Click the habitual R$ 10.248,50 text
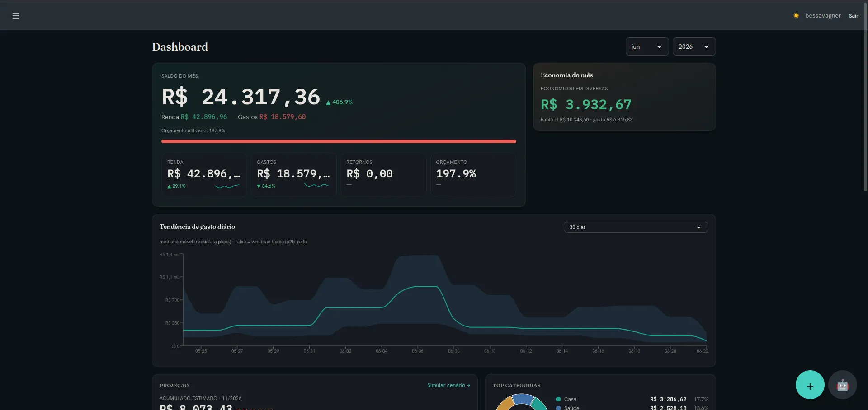Viewport: 868px width, 410px height. [x=565, y=120]
